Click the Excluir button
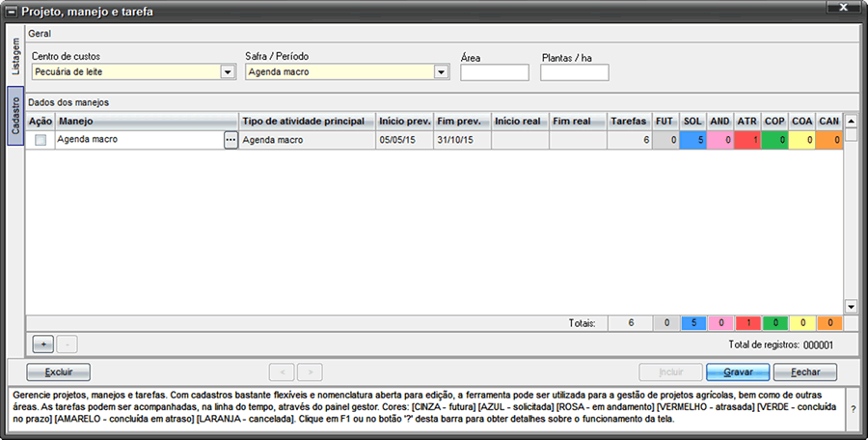This screenshot has width=868, height=440. coord(58,371)
